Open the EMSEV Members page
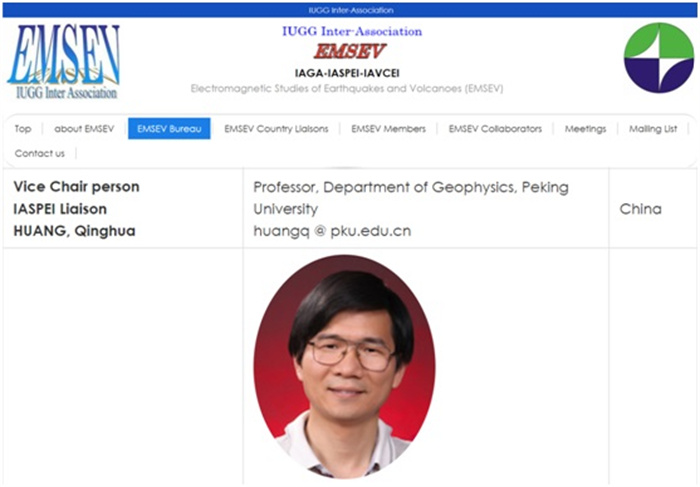Screen dimensions: 700x487 388,129
